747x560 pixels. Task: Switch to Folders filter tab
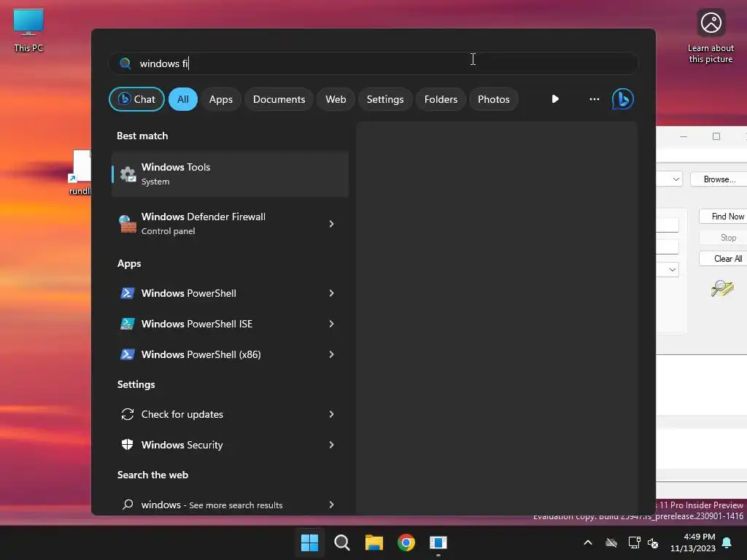coord(441,99)
